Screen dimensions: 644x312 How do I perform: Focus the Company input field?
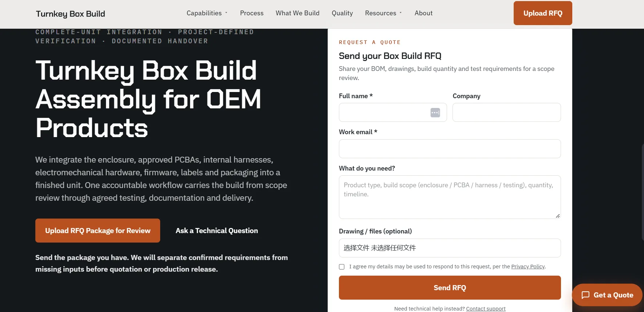(x=506, y=112)
